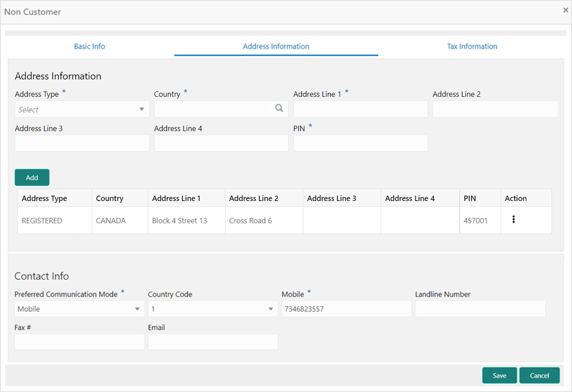
Task: Click the Fax # input field
Action: click(79, 342)
